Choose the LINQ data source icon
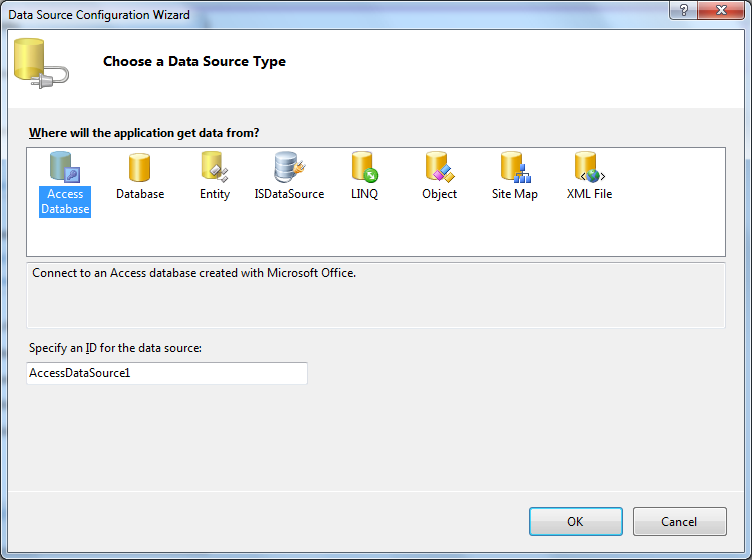The image size is (752, 560). (x=364, y=168)
